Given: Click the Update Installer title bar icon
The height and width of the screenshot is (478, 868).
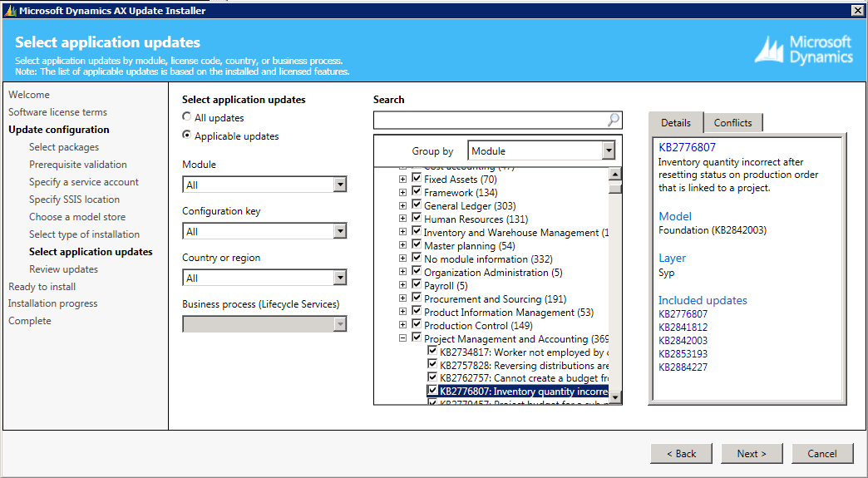Looking at the screenshot, I should [9, 10].
